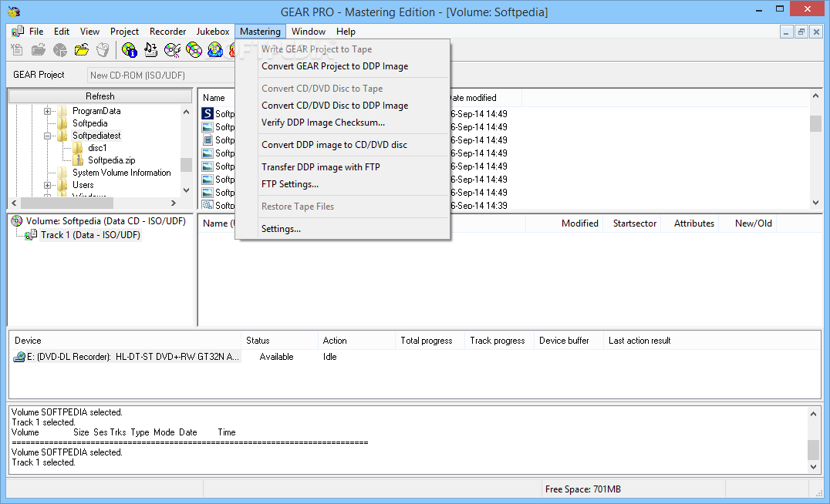The image size is (830, 504).
Task: Restore the inner document window
Action: coord(801,32)
